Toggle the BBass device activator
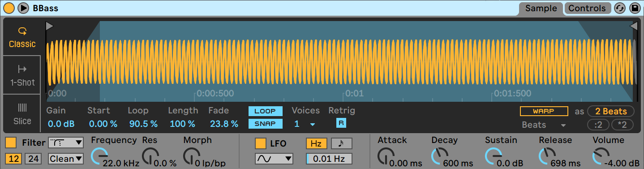 coord(9,8)
